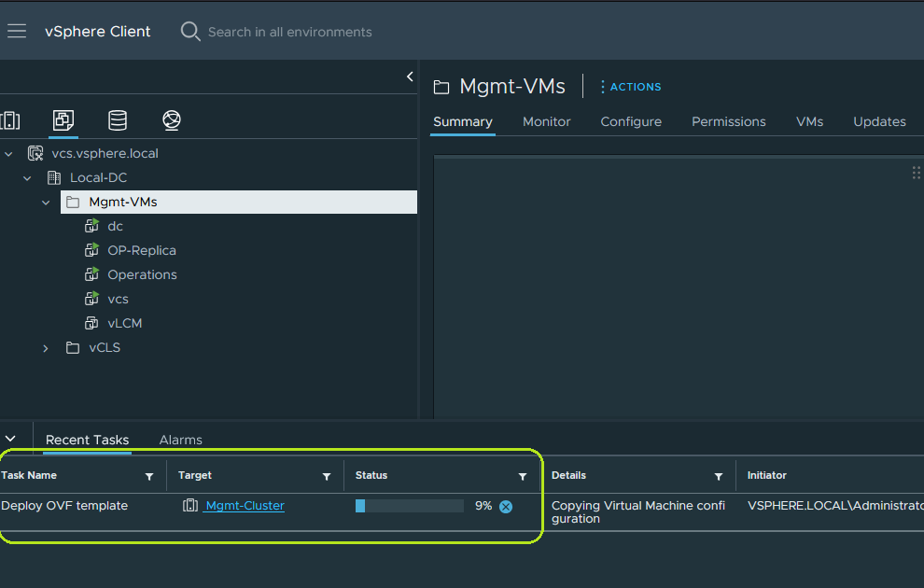Click the VSPHERE.LOCAL\Administrator initiator cell
This screenshot has height=588, width=924.
[835, 506]
